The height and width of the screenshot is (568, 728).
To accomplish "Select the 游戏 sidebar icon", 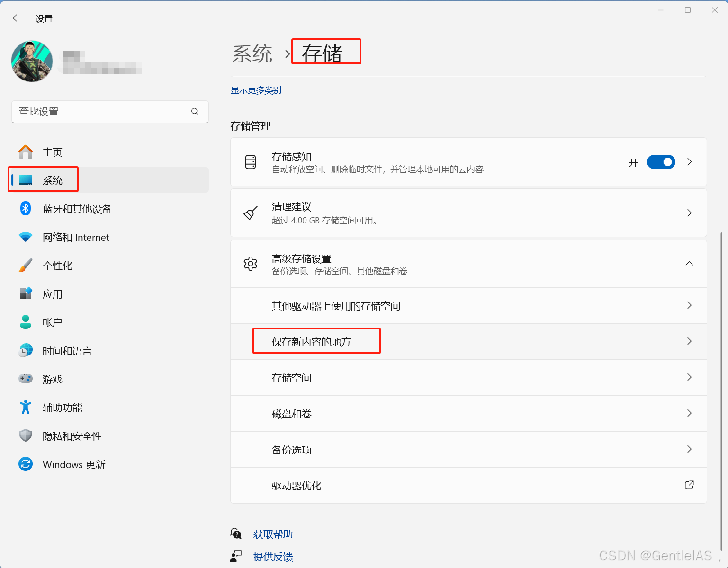I will (x=25, y=379).
